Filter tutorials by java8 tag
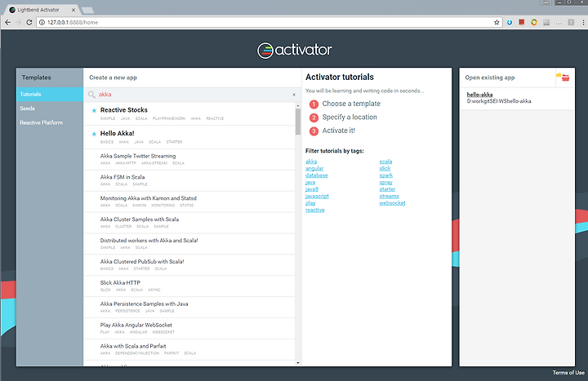Screen dimensions: 588x381 [312, 189]
